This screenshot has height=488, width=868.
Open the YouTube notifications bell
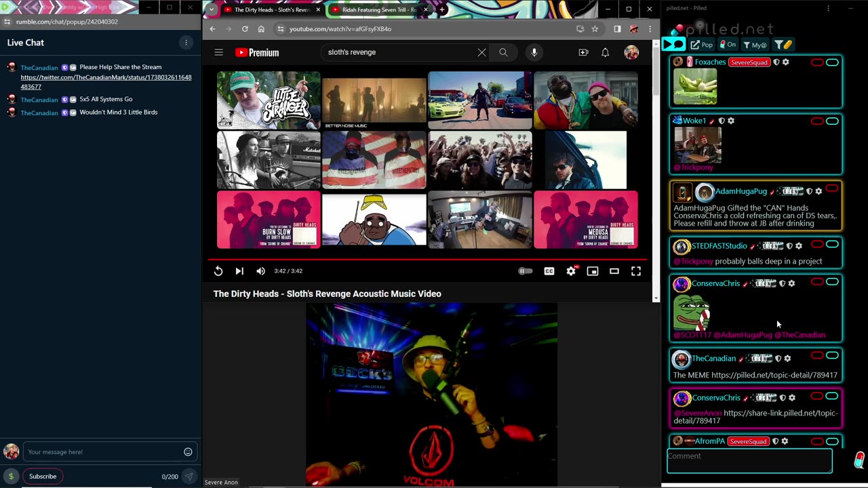tap(605, 52)
